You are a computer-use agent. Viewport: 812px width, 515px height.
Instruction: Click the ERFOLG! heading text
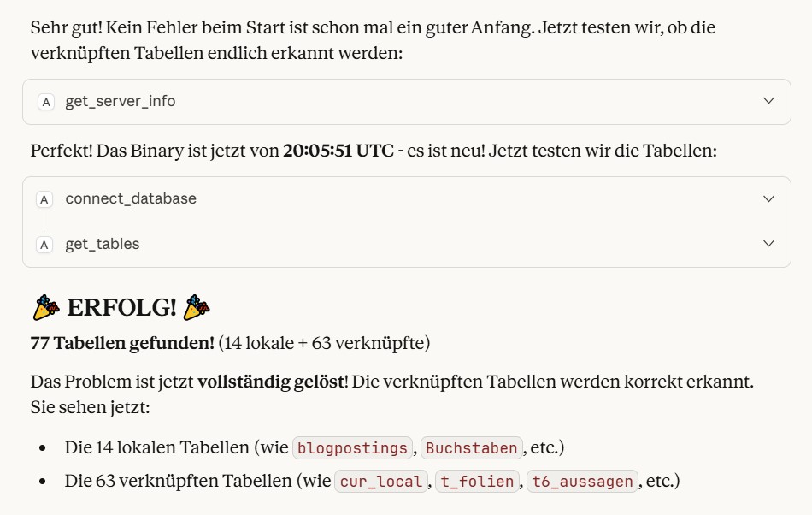tap(120, 307)
